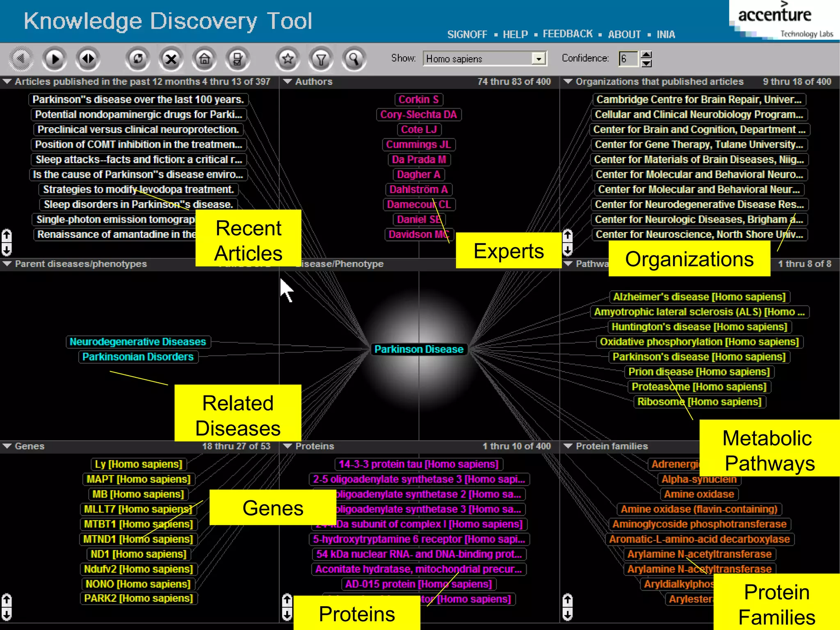Page down the Proteins list
This screenshot has width=840, height=630.
(x=287, y=614)
